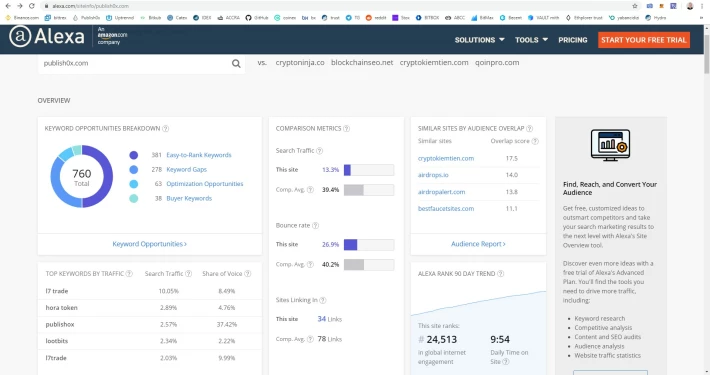Click the Easy-to-Rank purple legend dot
The height and width of the screenshot is (375, 710).
(x=134, y=155)
